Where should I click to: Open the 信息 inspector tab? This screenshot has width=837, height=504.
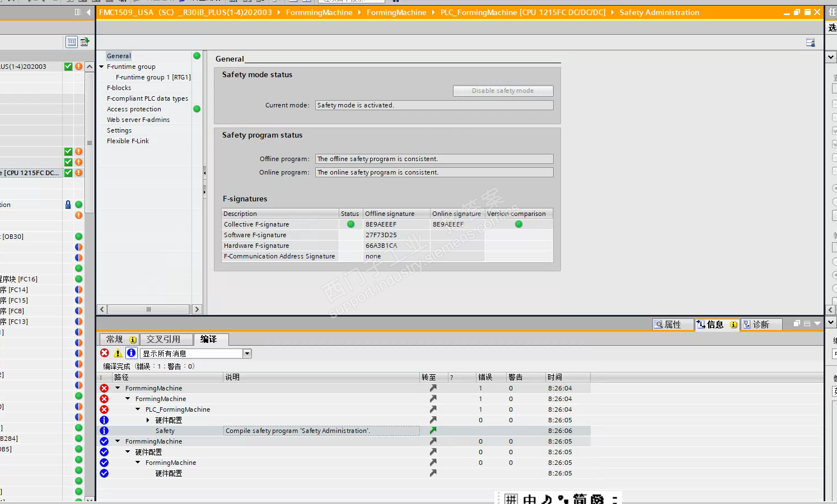coord(718,324)
